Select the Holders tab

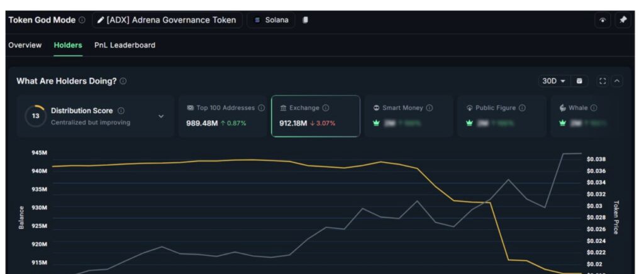(x=68, y=45)
